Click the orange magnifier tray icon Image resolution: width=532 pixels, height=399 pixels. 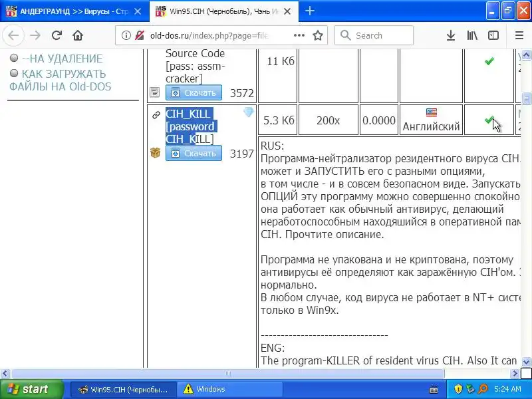click(x=483, y=389)
